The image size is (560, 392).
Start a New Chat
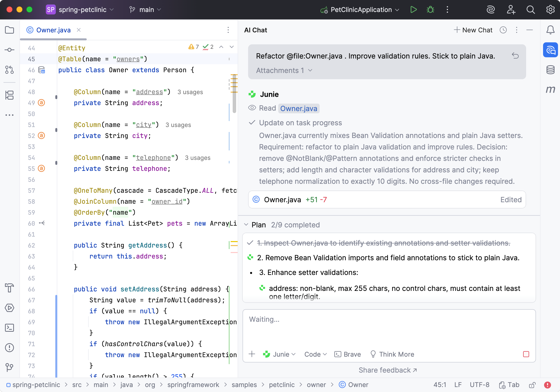[x=473, y=30]
